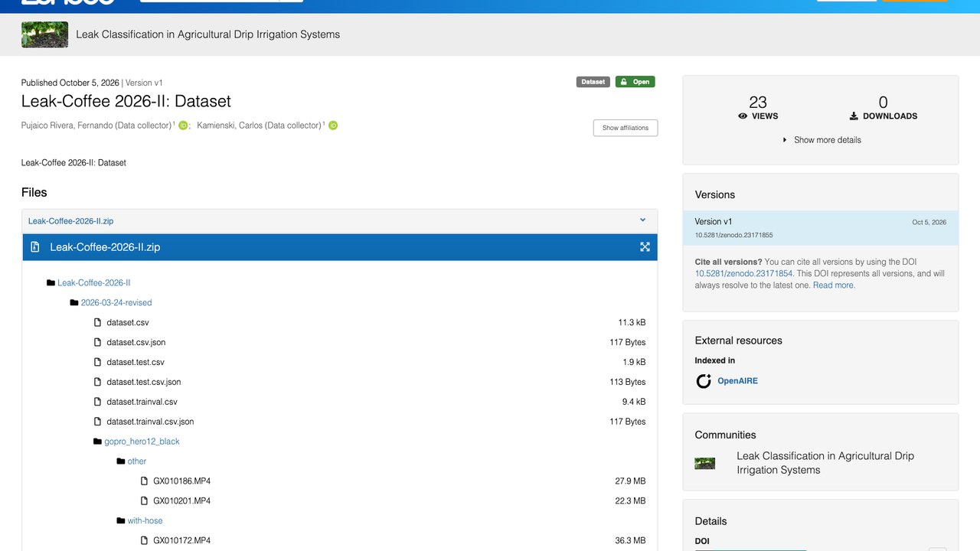This screenshot has width=980, height=551.
Task: Open ORCID profile of Fernando Pujaico Rivera
Action: tap(183, 126)
